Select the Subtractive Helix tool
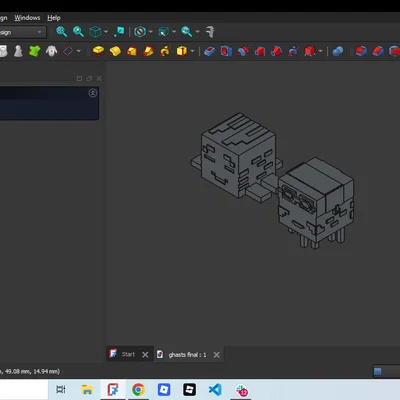 pos(293,51)
